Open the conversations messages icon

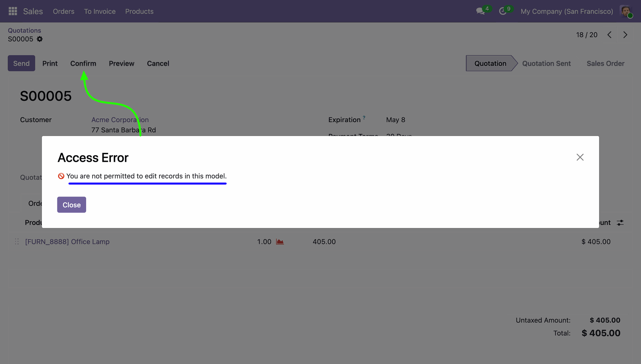[480, 11]
